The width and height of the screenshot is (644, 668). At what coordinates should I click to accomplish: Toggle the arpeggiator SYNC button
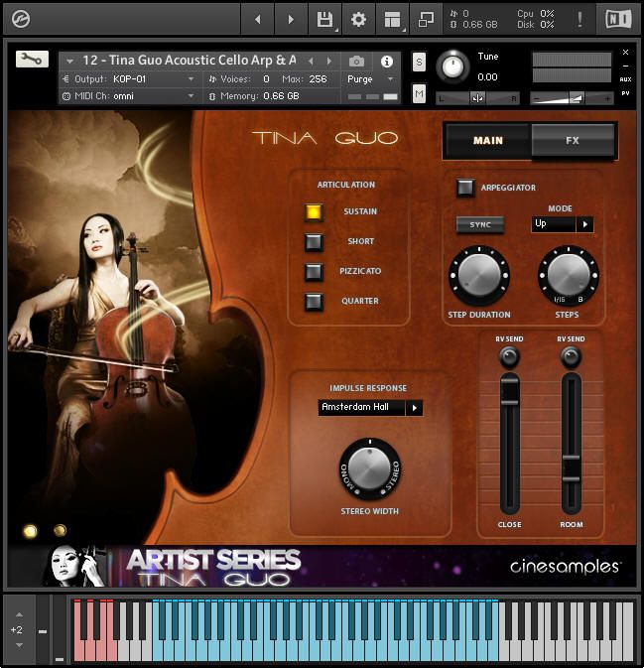(480, 224)
